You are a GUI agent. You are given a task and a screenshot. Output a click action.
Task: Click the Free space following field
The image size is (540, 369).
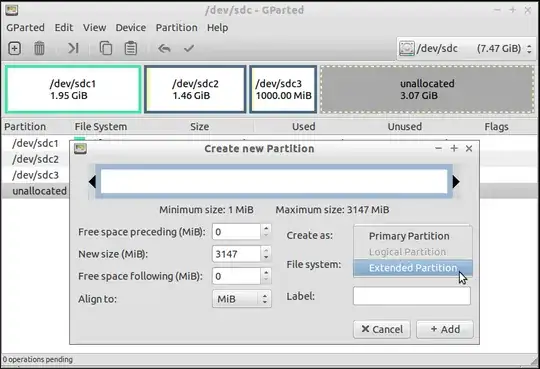point(236,276)
